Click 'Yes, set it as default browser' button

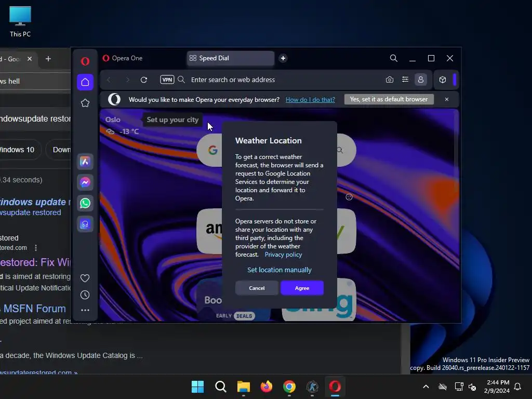pyautogui.click(x=389, y=99)
